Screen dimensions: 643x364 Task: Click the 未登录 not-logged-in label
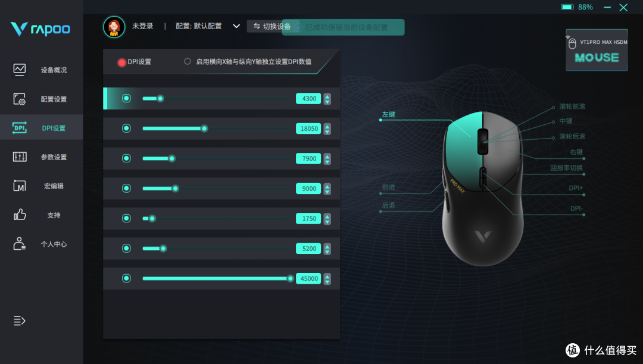tap(142, 26)
